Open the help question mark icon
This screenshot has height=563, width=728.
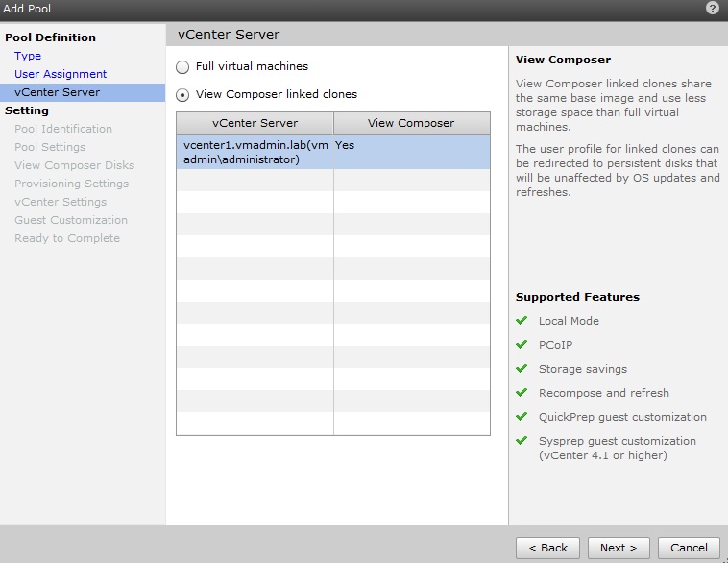pyautogui.click(x=713, y=8)
